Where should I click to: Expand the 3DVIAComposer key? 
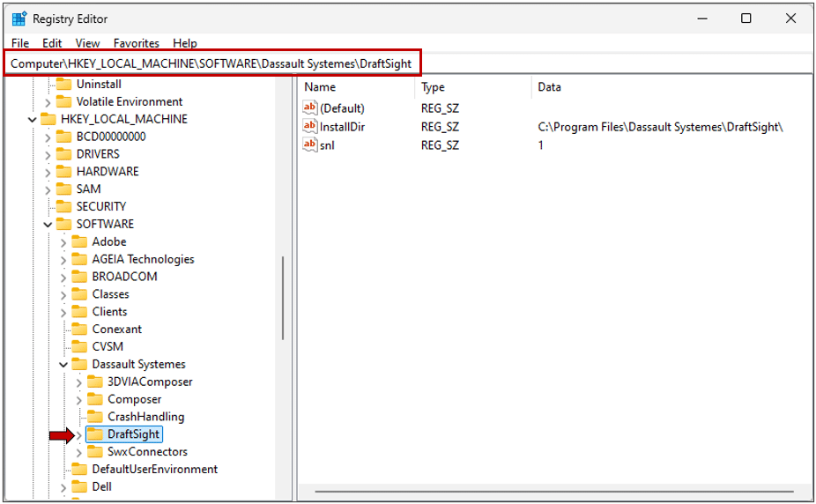pyautogui.click(x=79, y=382)
